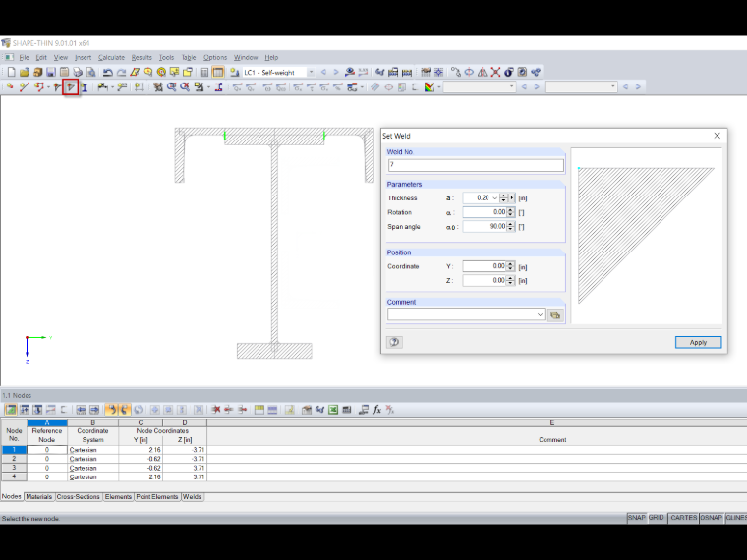Toggle CARTES in the status bar
Screen dimensions: 747x560
pyautogui.click(x=684, y=518)
